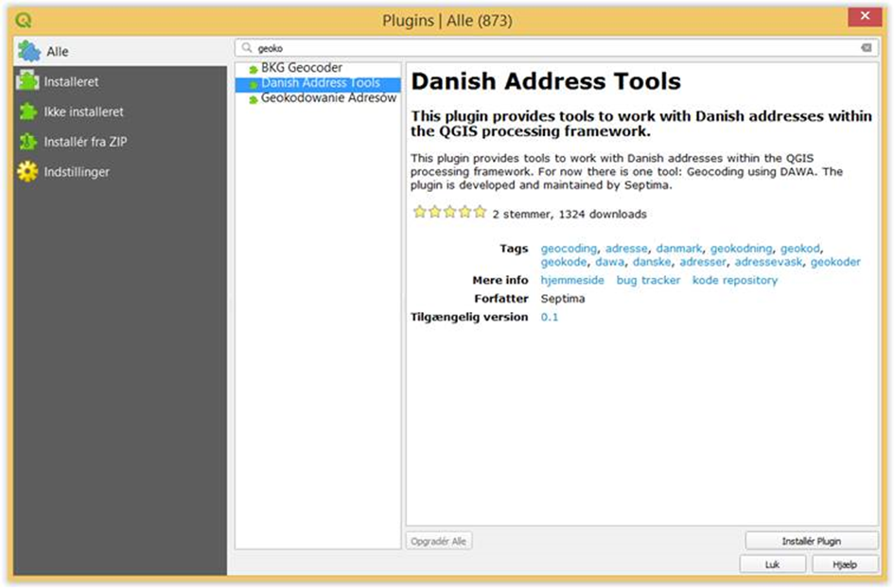Click the plugin search field
Viewport: 894px width, 588px height.
pos(556,48)
